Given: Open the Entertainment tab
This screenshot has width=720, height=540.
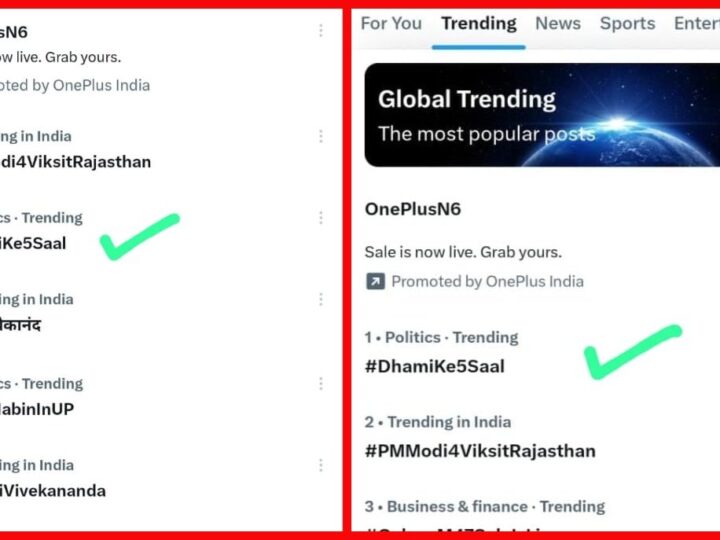Looking at the screenshot, I should point(697,23).
